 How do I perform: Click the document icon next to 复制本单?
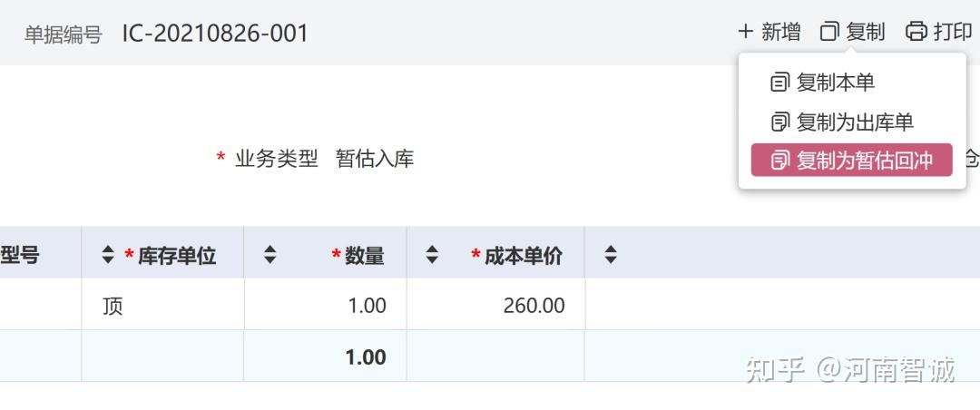[779, 83]
